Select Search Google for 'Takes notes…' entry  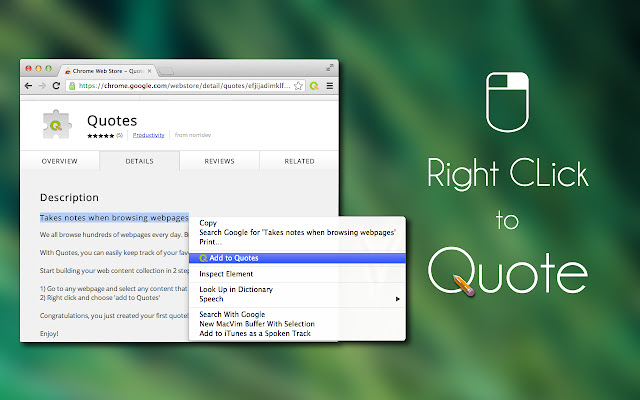tap(298, 232)
